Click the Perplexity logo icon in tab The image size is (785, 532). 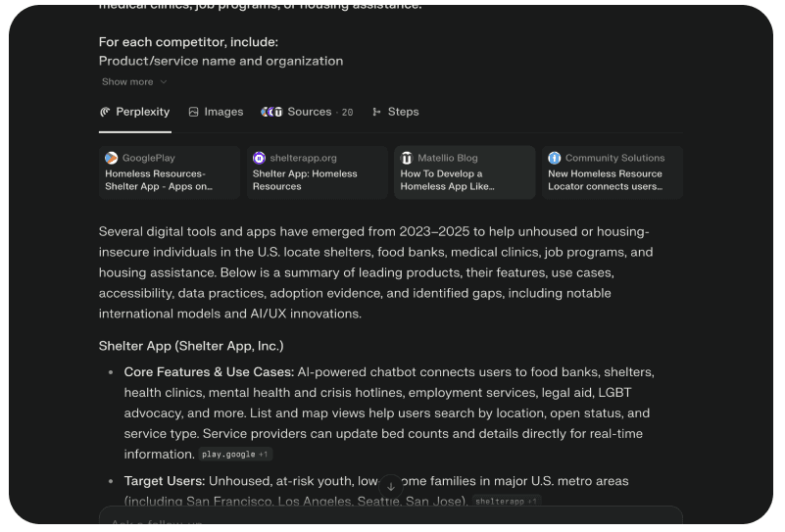coord(105,112)
